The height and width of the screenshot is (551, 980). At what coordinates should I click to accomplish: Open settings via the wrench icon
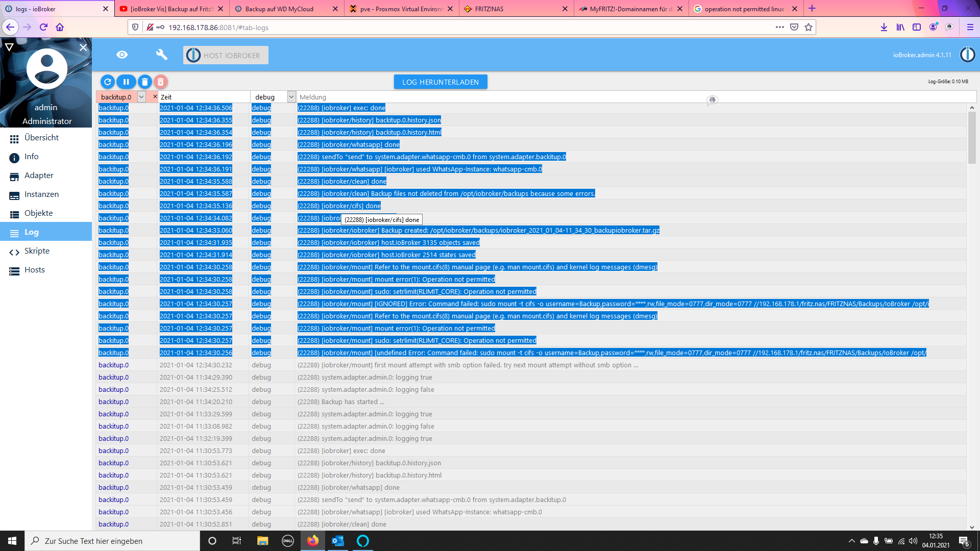tap(161, 55)
